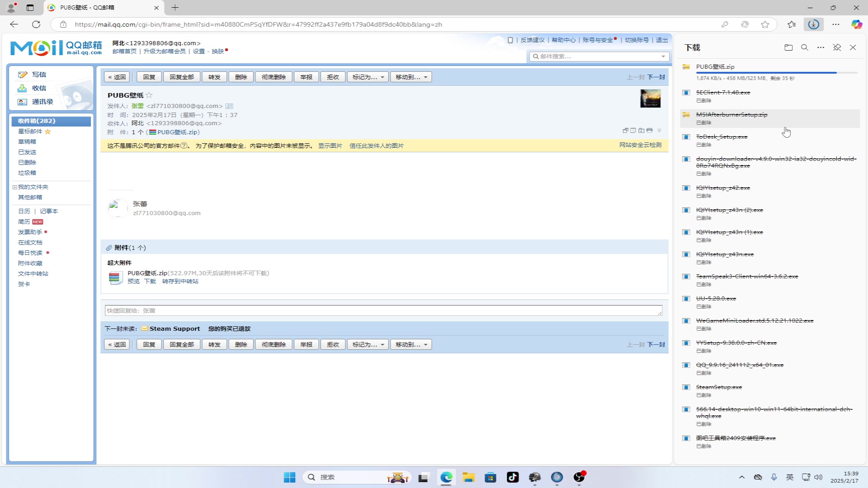The width and height of the screenshot is (868, 488).
Task: Open Microsoft Store on taskbar
Action: point(491,478)
